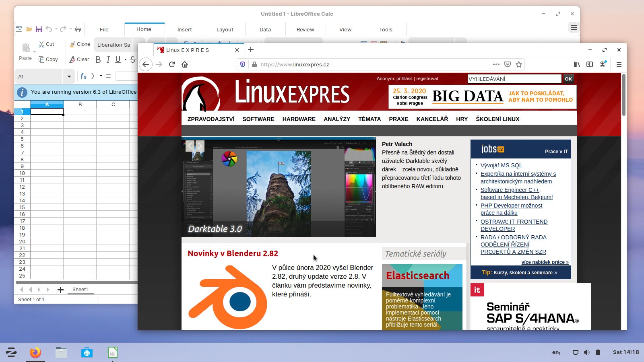Click the tracking protection shield icon

coord(243,64)
